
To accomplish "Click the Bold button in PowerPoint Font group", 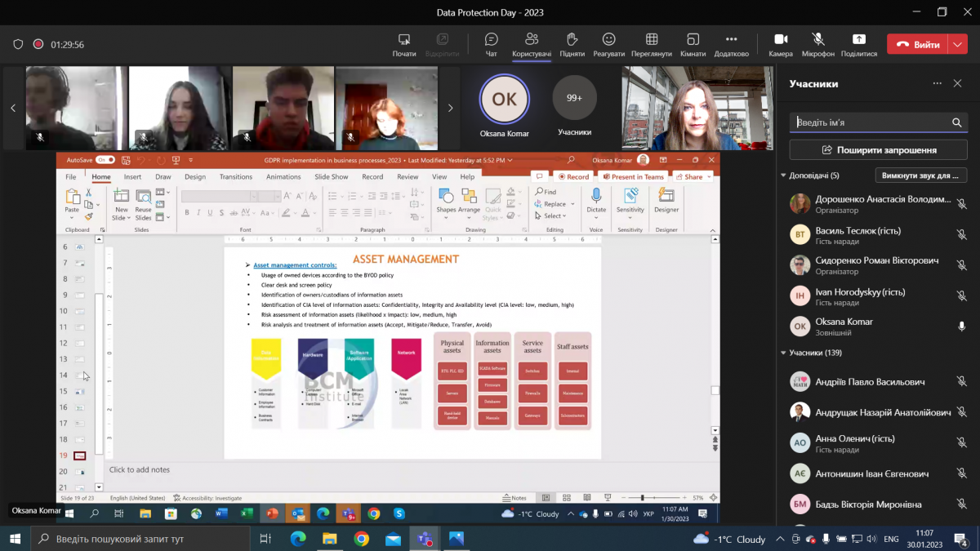I will point(187,213).
